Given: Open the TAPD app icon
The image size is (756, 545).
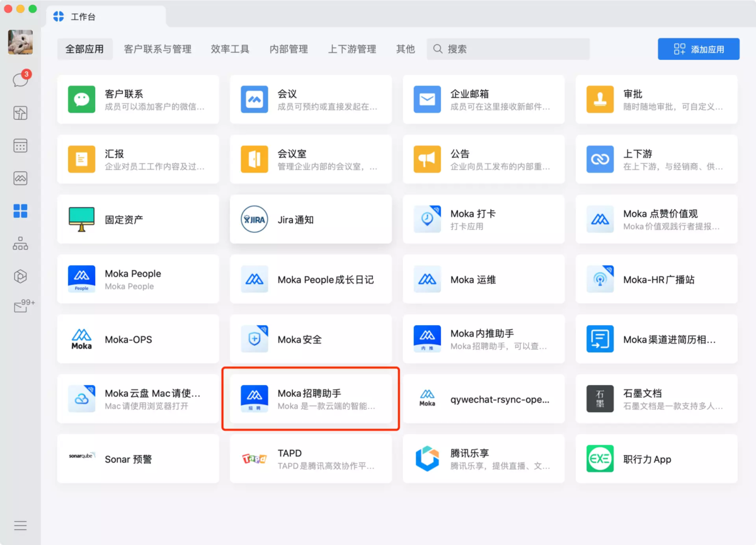Looking at the screenshot, I should click(x=255, y=459).
